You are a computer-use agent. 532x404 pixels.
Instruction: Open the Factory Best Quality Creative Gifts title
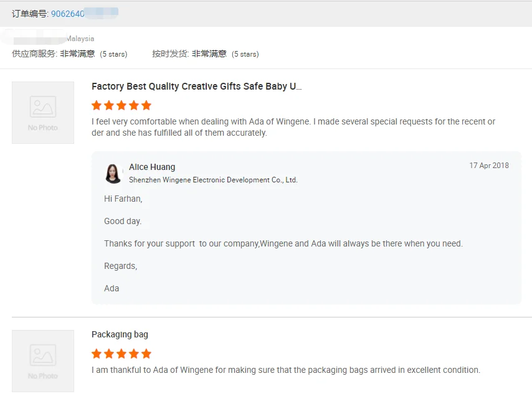(196, 87)
